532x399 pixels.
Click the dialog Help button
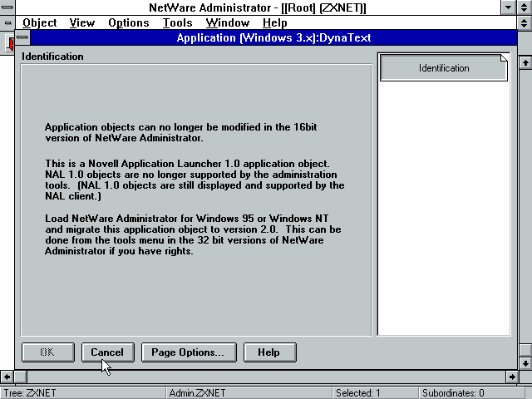click(x=269, y=352)
